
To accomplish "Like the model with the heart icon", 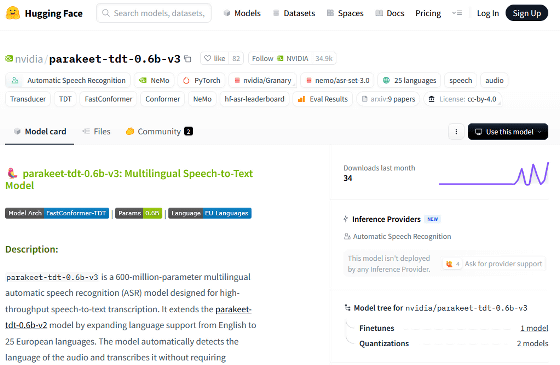I will coord(208,58).
